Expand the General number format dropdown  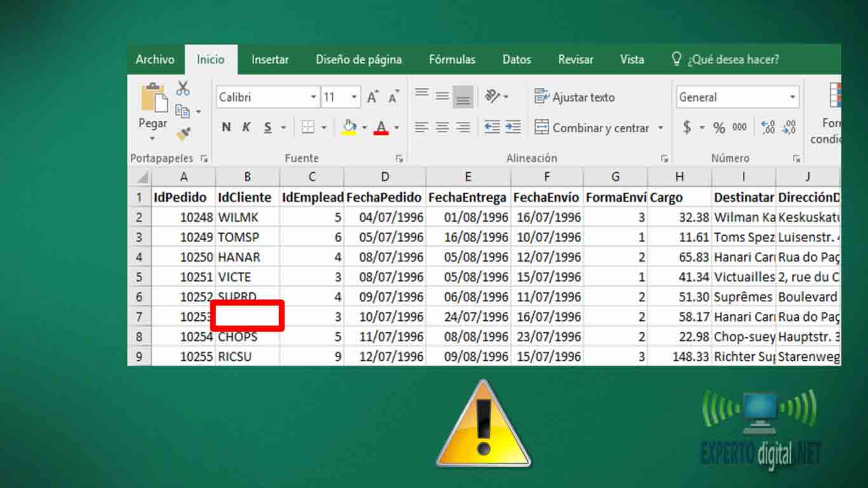click(x=792, y=97)
